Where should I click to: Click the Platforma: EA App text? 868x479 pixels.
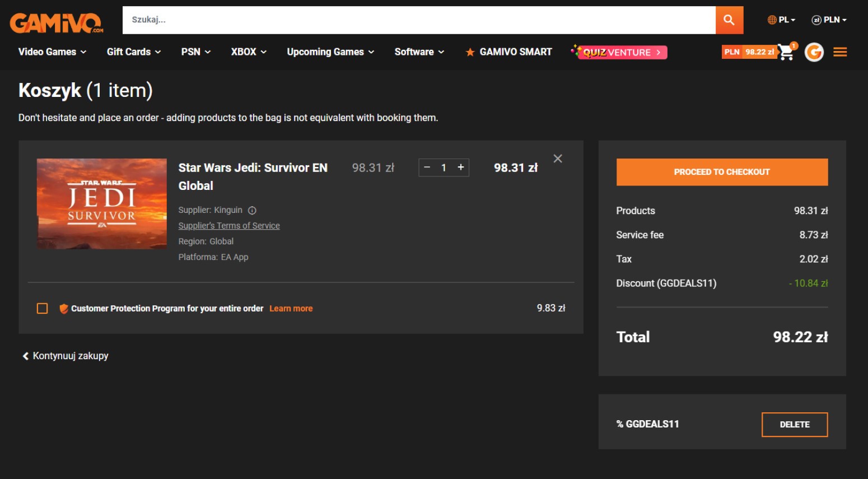[213, 257]
